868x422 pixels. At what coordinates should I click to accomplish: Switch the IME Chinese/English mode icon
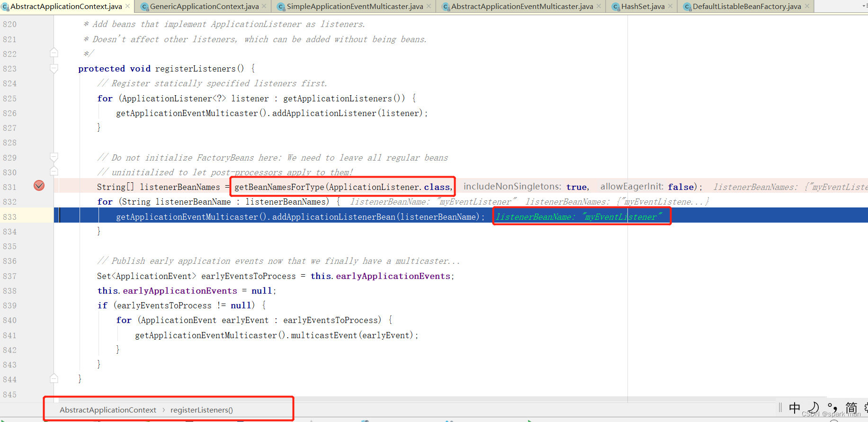[x=795, y=408]
